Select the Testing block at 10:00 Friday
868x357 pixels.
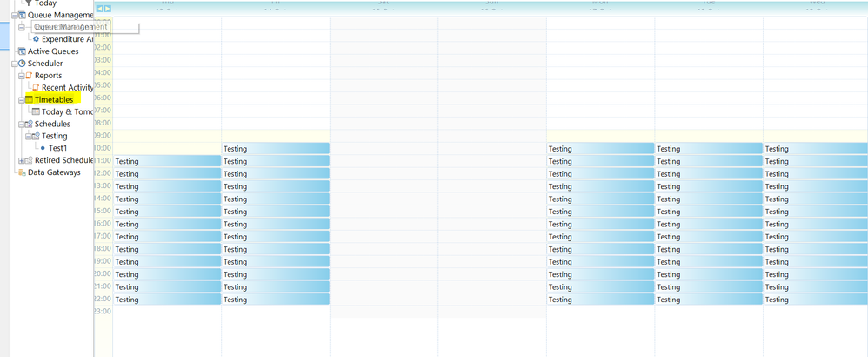tap(276, 149)
